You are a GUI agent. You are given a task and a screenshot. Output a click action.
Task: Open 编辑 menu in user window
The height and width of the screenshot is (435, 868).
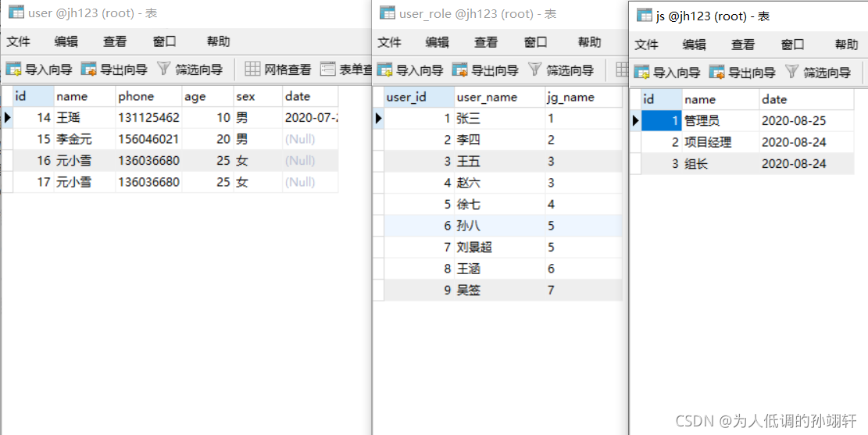[66, 41]
